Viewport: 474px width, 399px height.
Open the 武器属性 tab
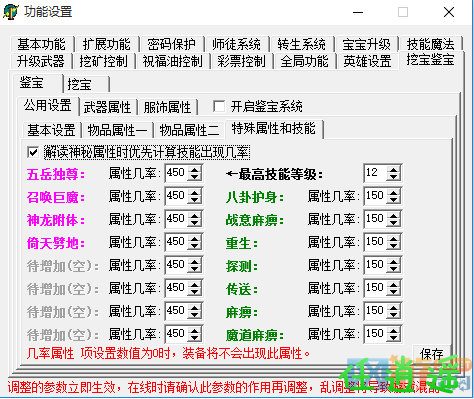tap(107, 107)
